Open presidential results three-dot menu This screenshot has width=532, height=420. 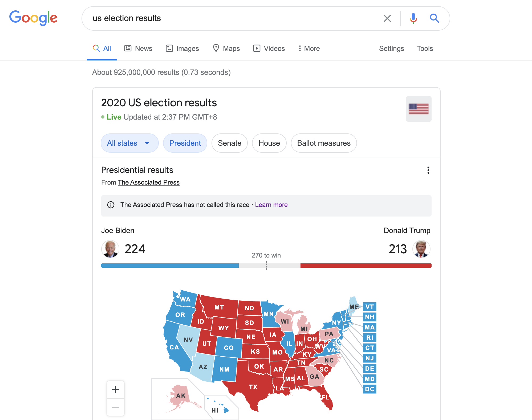click(x=428, y=170)
